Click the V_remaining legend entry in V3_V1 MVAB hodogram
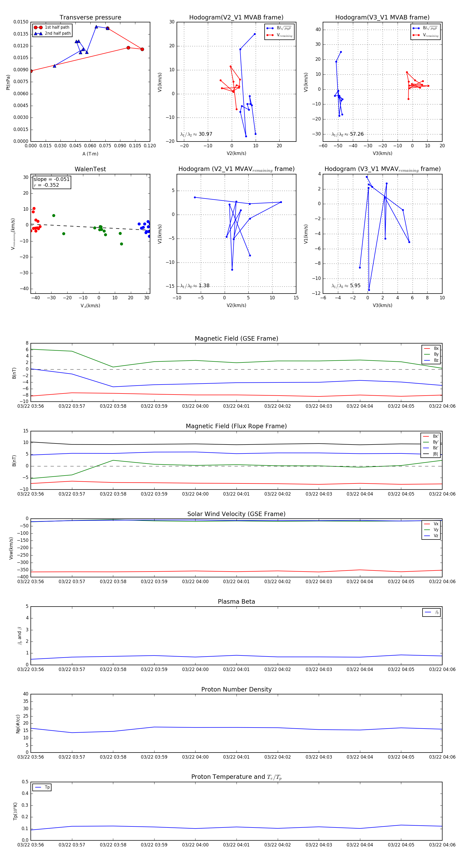Viewport: 473px width, 868px height. point(425,35)
